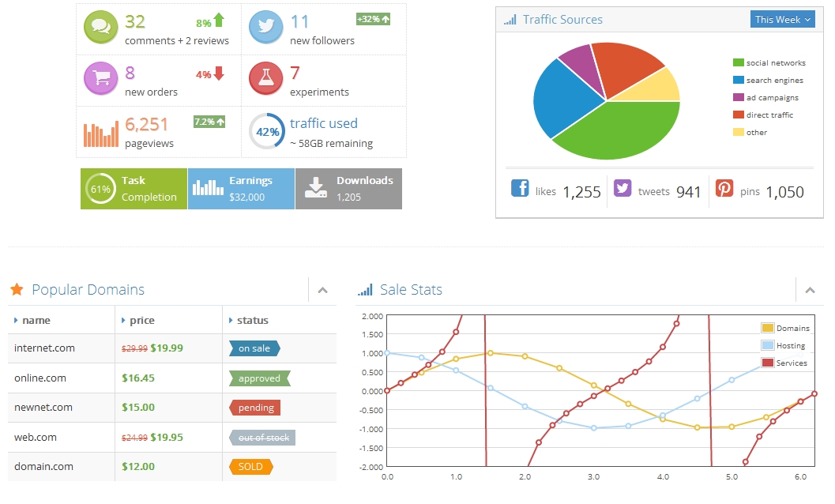Click the 42% traffic used ring

[267, 131]
